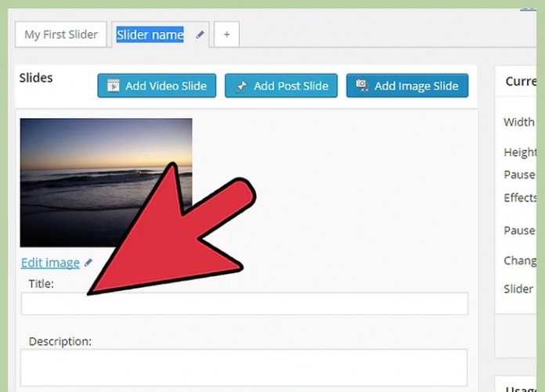Click the photo icon on Add Image Slide

point(362,86)
